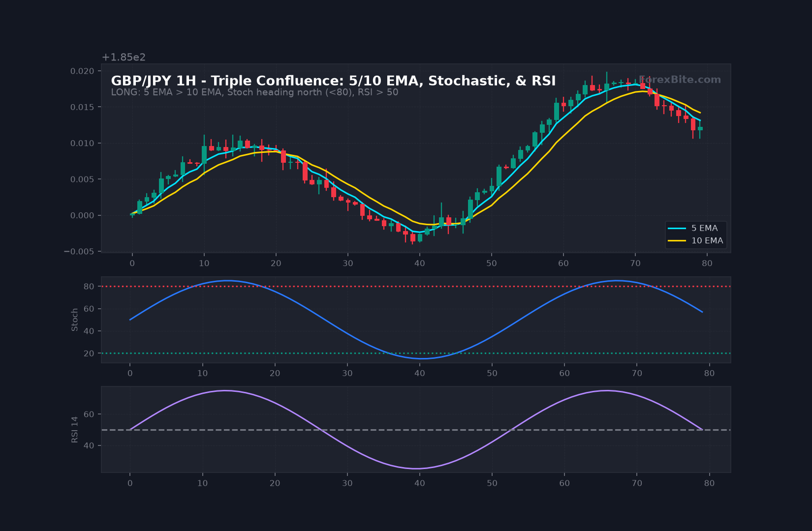Click the '0.020' price axis tick
The width and height of the screenshot is (812, 531).
pyautogui.click(x=82, y=71)
